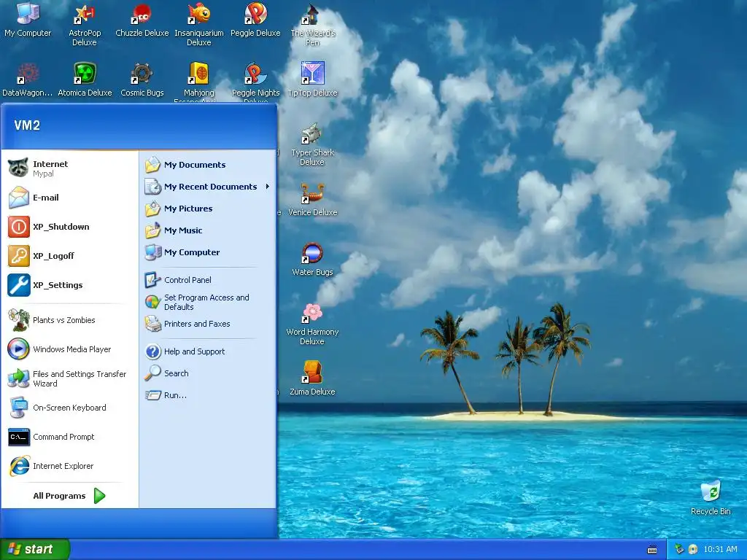Click the network connection tray icon
747x560 pixels.
coord(679,550)
